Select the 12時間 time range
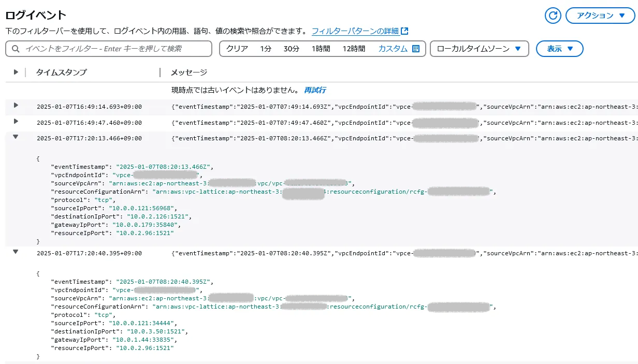 pos(354,49)
